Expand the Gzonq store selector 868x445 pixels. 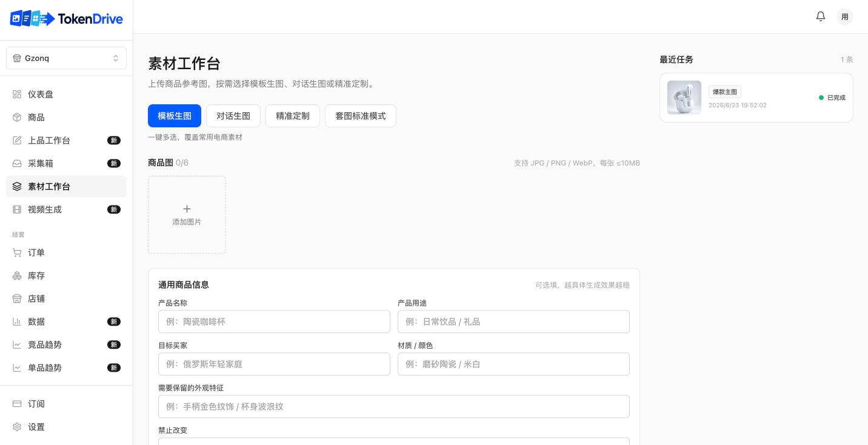click(66, 58)
